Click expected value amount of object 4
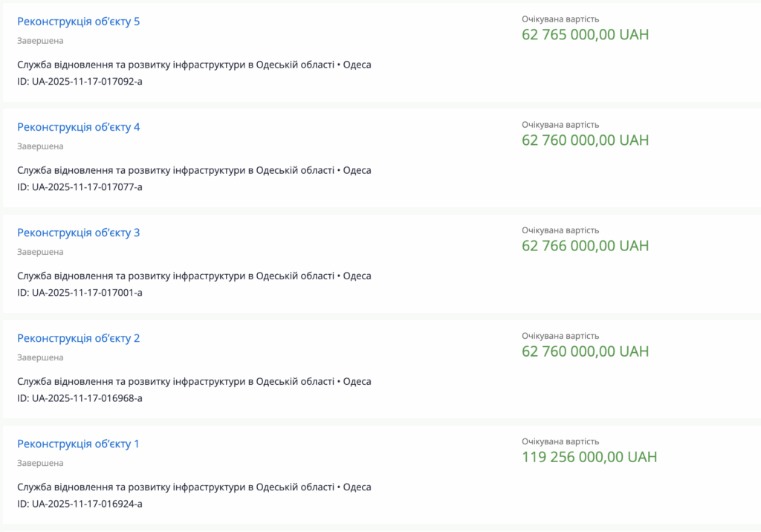761x532 pixels. tap(585, 140)
